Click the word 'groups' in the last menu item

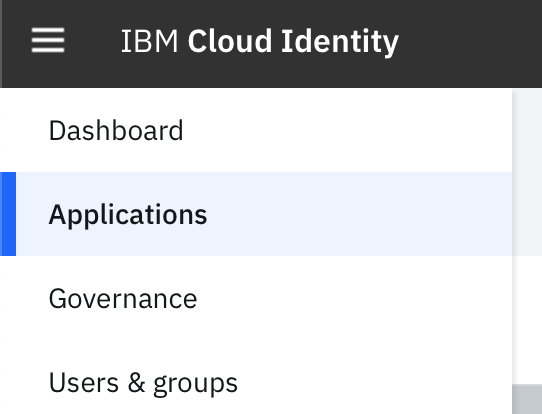point(195,385)
